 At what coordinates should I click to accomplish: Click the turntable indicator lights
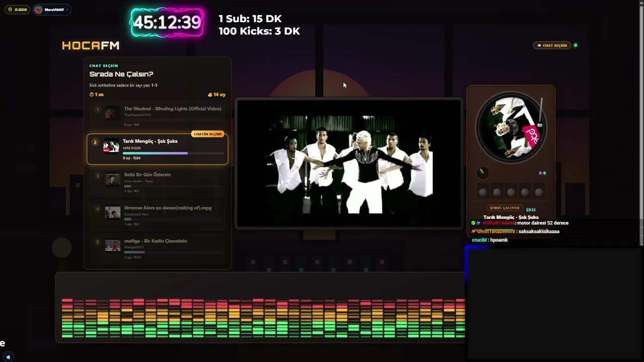tap(542, 173)
